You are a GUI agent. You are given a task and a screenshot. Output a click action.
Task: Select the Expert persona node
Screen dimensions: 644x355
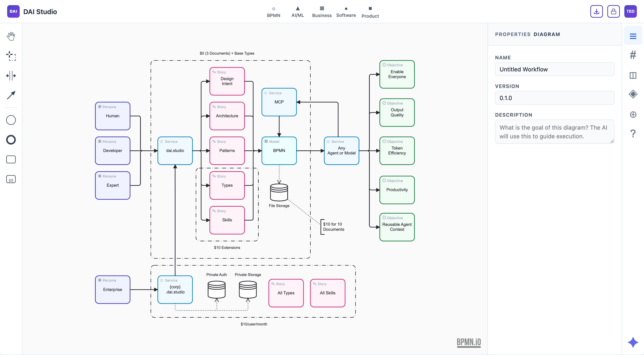click(112, 185)
